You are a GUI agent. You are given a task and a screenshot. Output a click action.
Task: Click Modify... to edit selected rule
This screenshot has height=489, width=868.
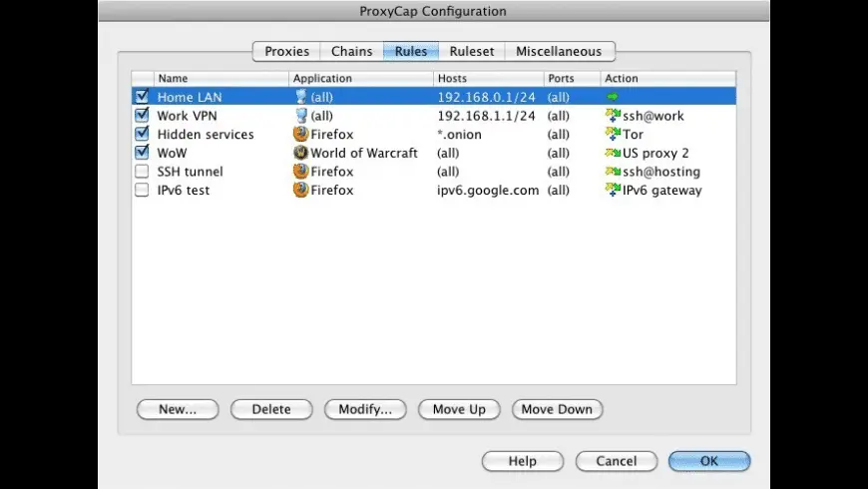coord(365,409)
